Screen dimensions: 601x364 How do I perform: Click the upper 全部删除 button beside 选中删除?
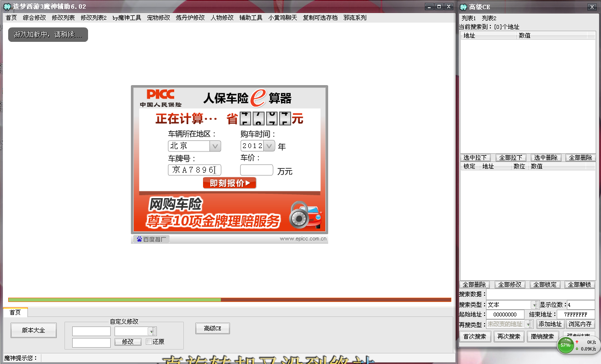point(580,158)
